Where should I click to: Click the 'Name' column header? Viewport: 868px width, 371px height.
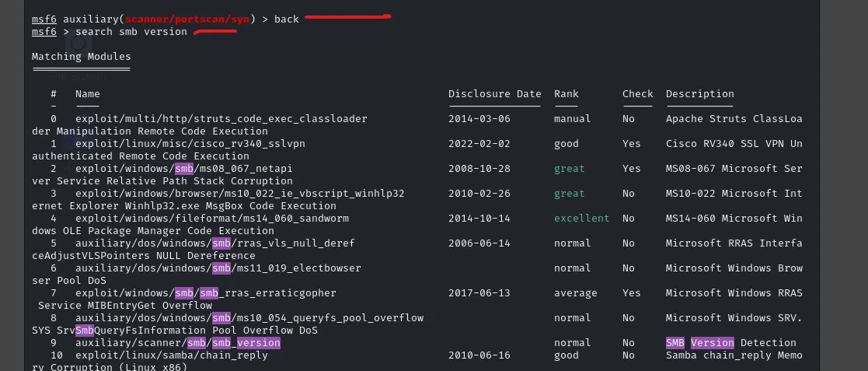coord(88,93)
